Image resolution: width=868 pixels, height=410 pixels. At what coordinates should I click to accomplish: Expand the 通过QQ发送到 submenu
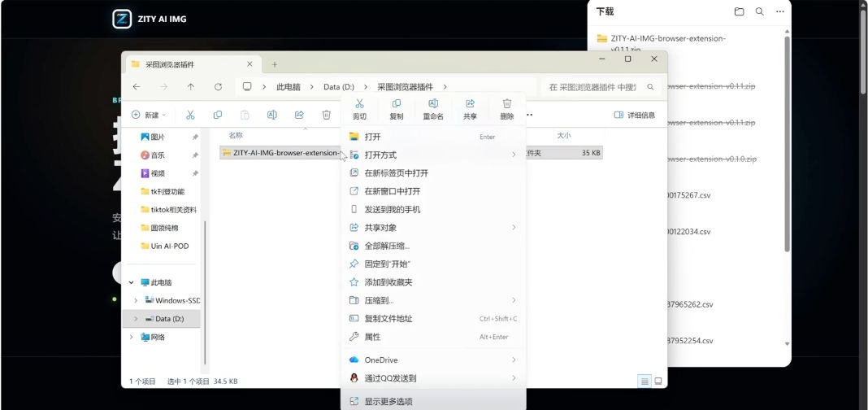coord(514,378)
